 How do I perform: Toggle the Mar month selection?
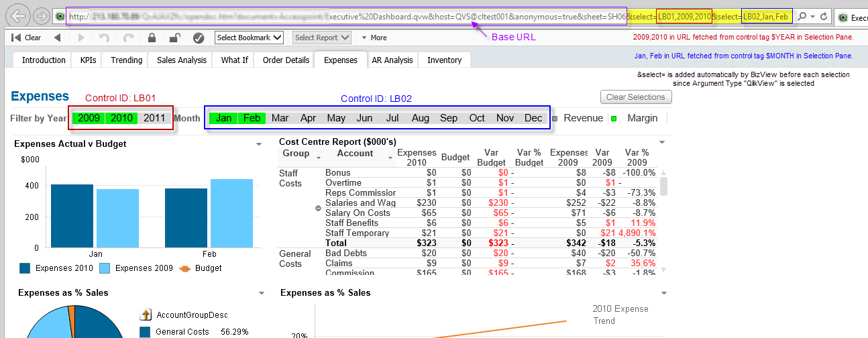tap(280, 118)
